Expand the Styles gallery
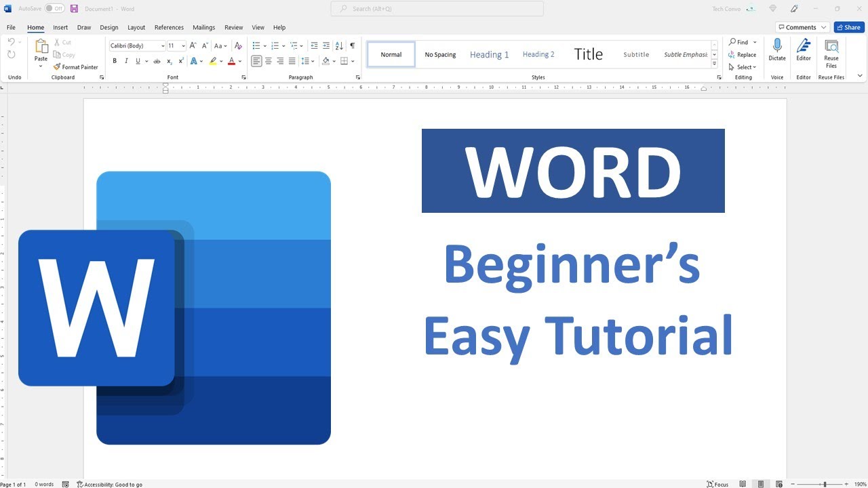This screenshot has width=868, height=488. click(x=714, y=63)
